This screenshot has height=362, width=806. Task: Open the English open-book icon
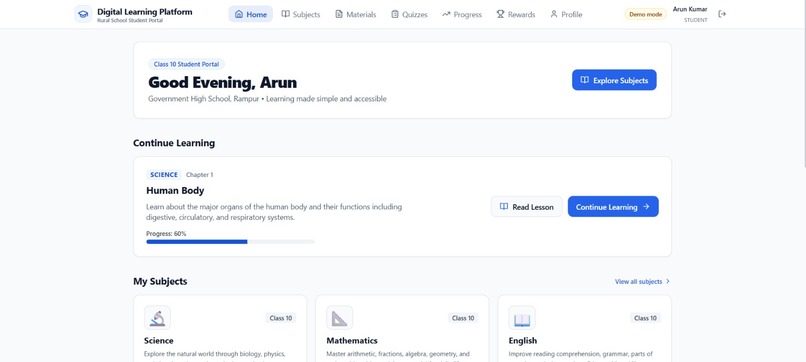pyautogui.click(x=522, y=318)
